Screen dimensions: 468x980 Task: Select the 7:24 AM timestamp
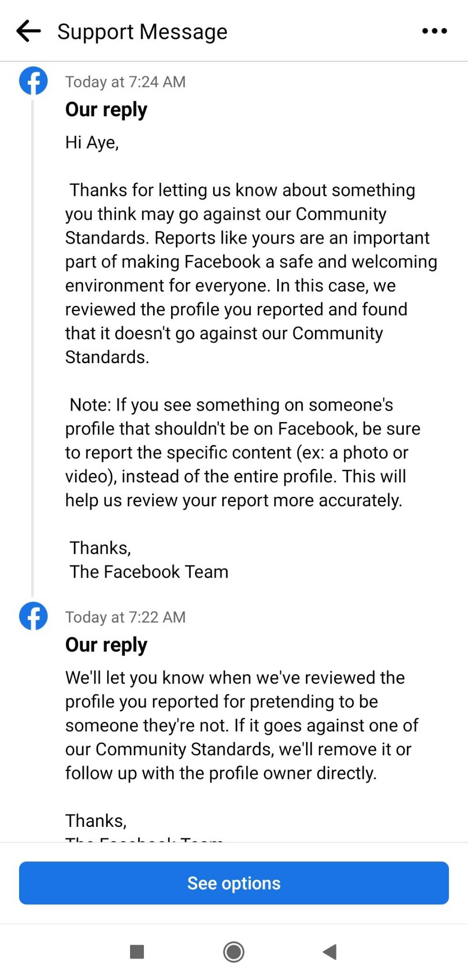125,81
